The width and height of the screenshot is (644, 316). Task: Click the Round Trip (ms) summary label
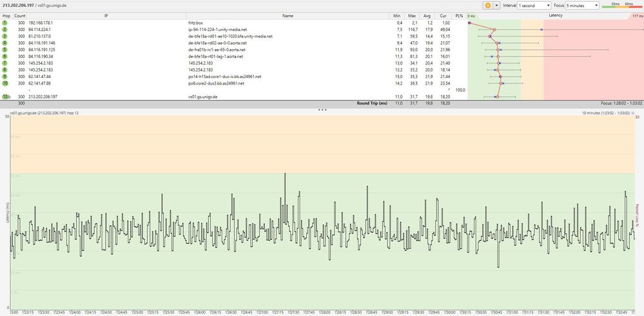click(x=372, y=103)
